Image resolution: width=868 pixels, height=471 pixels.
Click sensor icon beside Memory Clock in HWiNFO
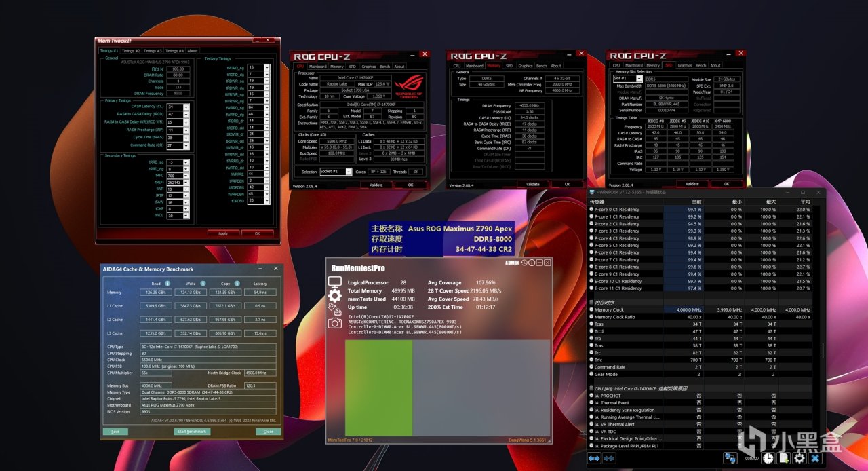591,309
